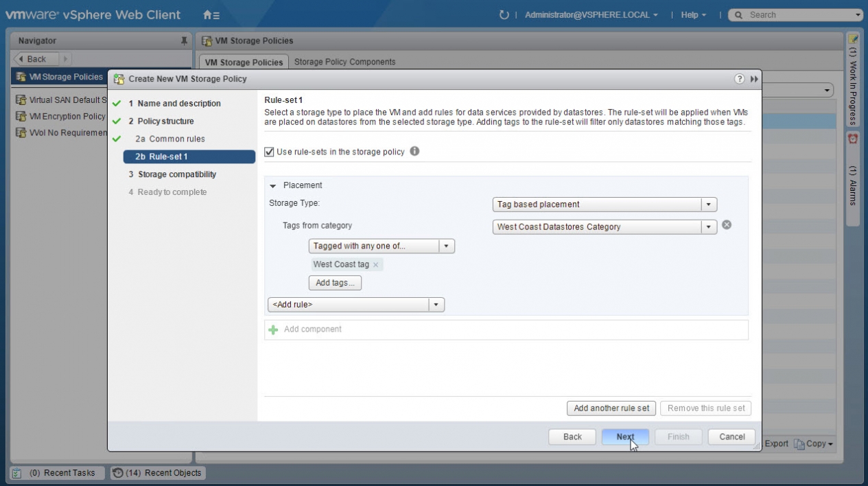Screen dimensions: 868x486
Task: Open the Recent Objects panel
Action: (158, 472)
